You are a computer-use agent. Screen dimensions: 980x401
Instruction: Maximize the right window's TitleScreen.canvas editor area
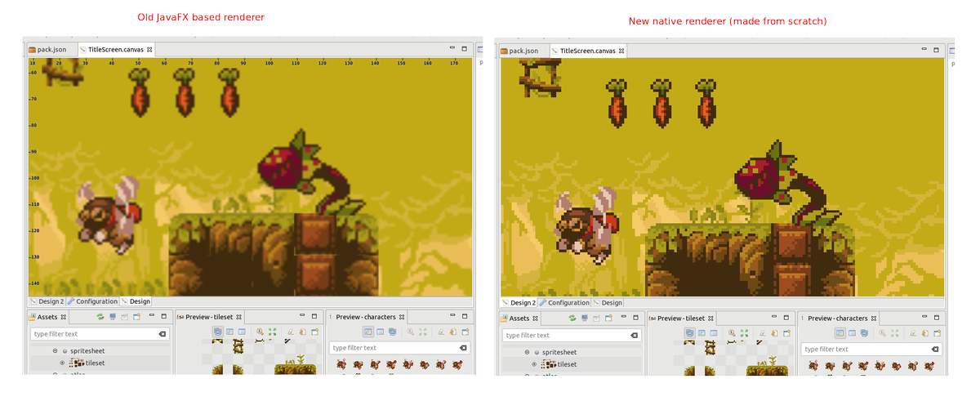pos(936,49)
